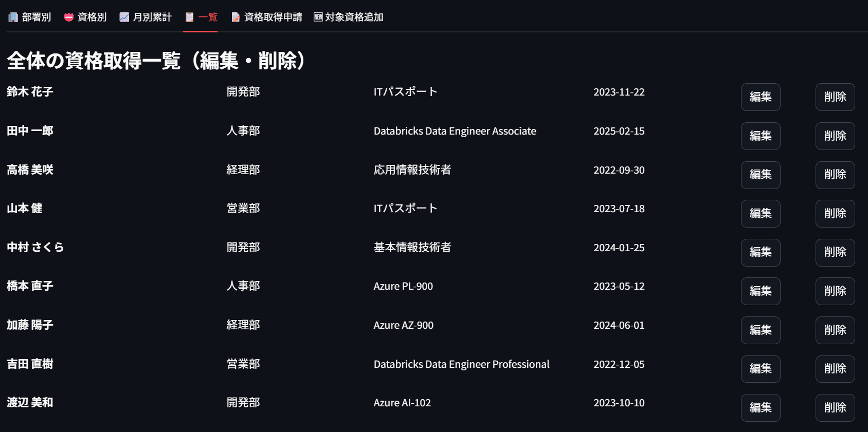Click the date 2023-11-22
The height and width of the screenshot is (432, 868).
(x=619, y=92)
